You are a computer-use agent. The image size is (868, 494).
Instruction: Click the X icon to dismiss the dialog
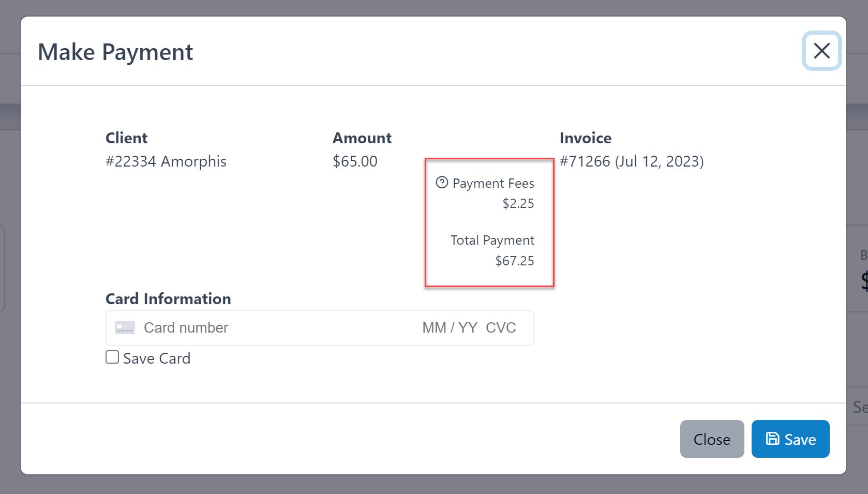tap(821, 51)
